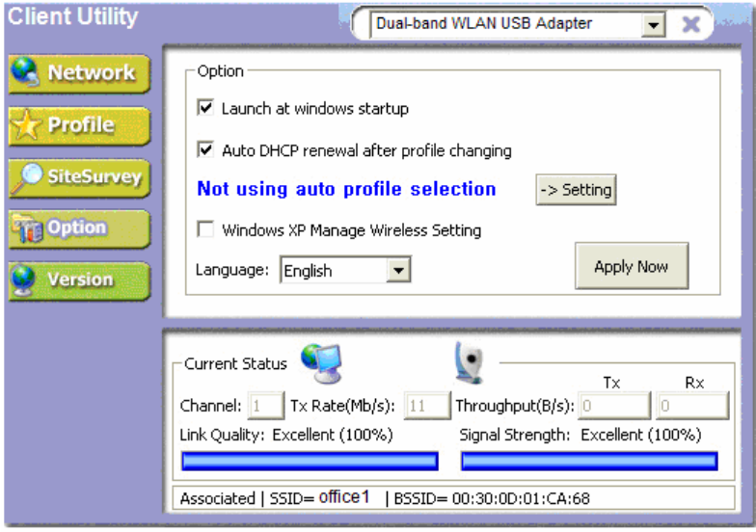This screenshot has height=532, width=756.
Task: Click the magnifier icon on SiteSurvey button
Action: [27, 177]
